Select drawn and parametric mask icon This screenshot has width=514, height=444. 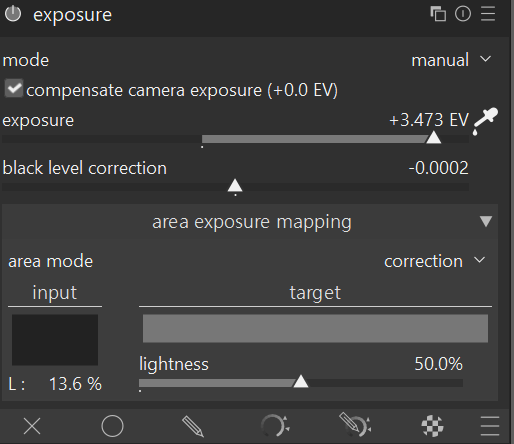pos(355,425)
